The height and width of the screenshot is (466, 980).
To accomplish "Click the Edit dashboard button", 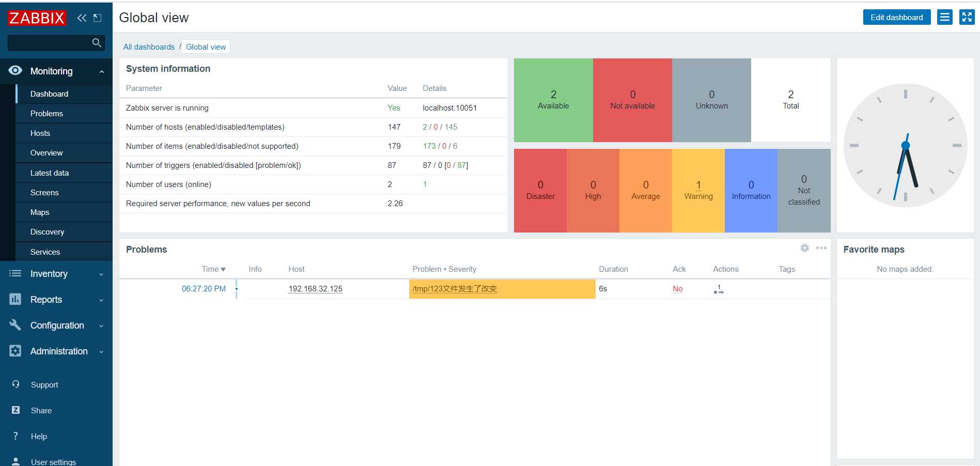I will (896, 17).
